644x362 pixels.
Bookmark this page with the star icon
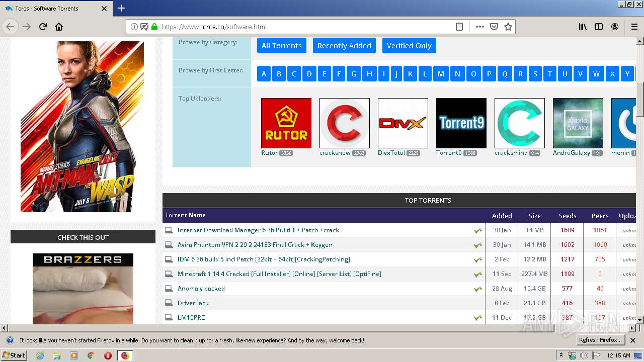click(508, 27)
